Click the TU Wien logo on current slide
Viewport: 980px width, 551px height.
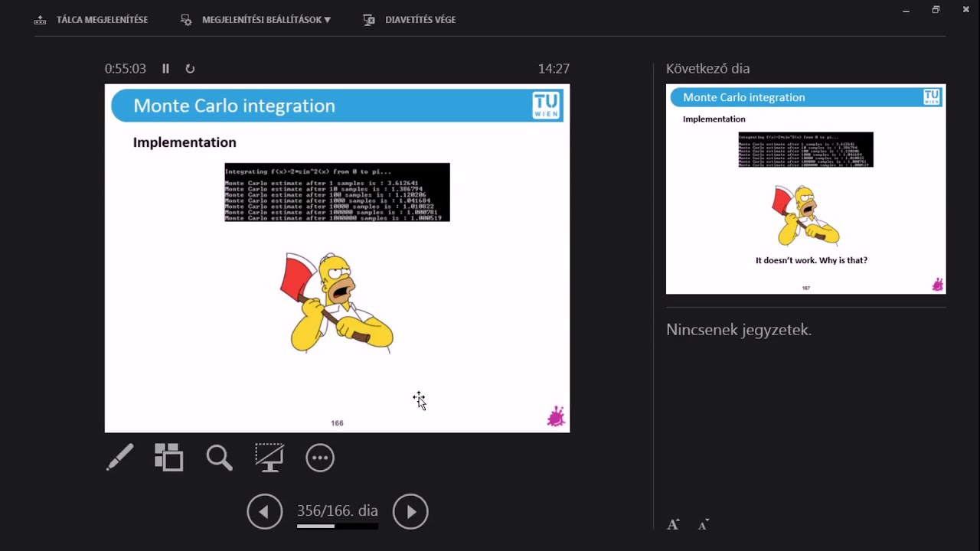(547, 106)
